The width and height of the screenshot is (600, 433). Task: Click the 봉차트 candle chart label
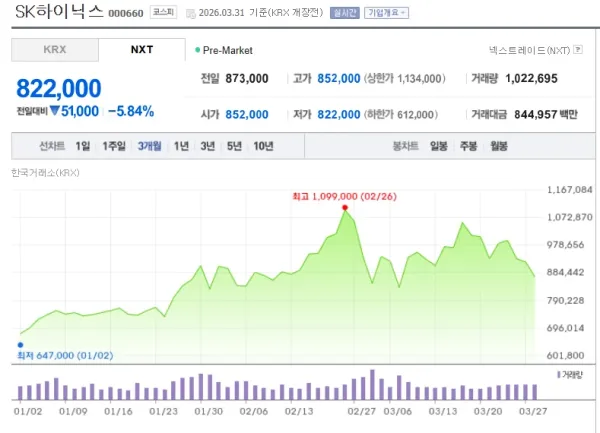click(x=405, y=146)
